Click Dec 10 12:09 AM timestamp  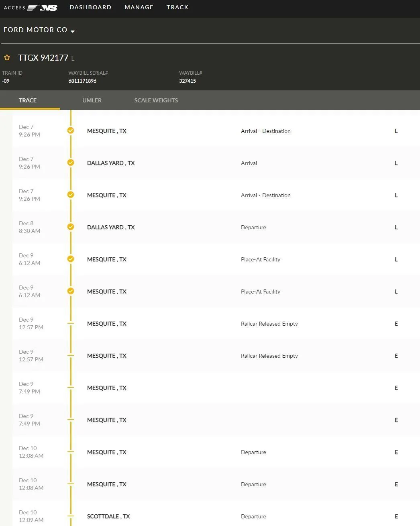(x=31, y=516)
